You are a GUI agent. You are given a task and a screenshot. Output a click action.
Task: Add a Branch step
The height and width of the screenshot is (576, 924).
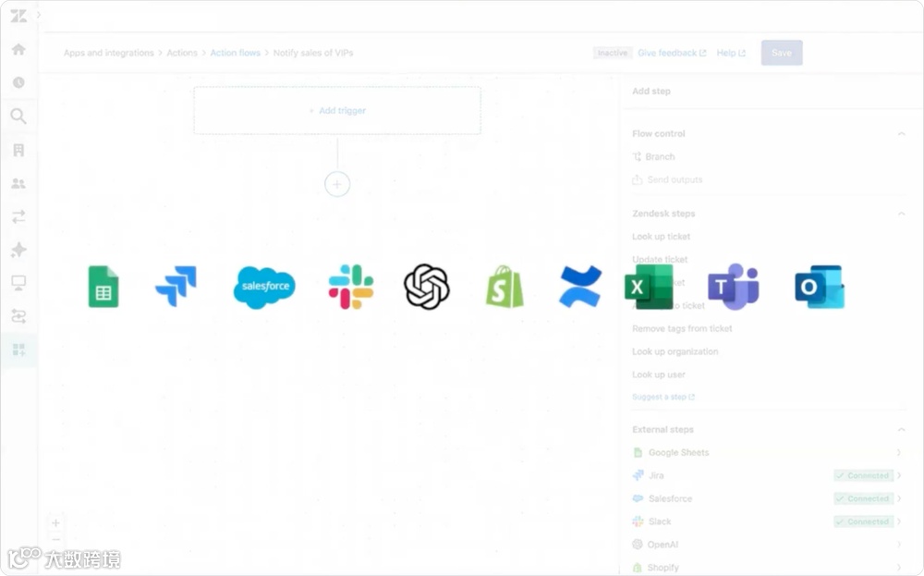pos(653,157)
